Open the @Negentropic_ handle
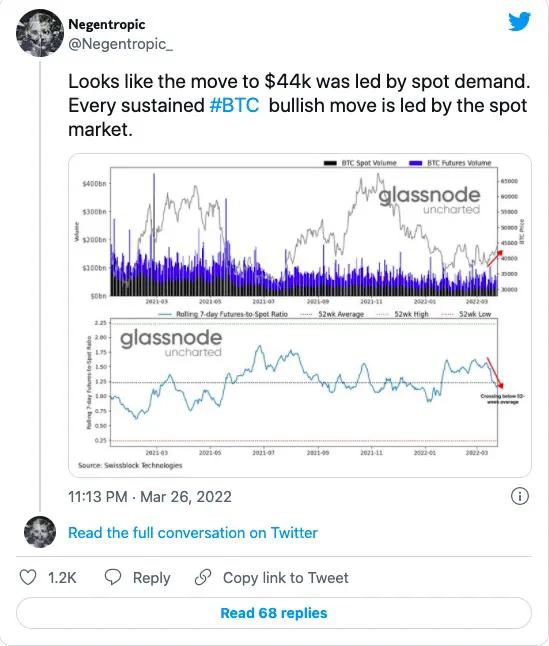Image resolution: width=549 pixels, height=646 pixels. pos(120,44)
